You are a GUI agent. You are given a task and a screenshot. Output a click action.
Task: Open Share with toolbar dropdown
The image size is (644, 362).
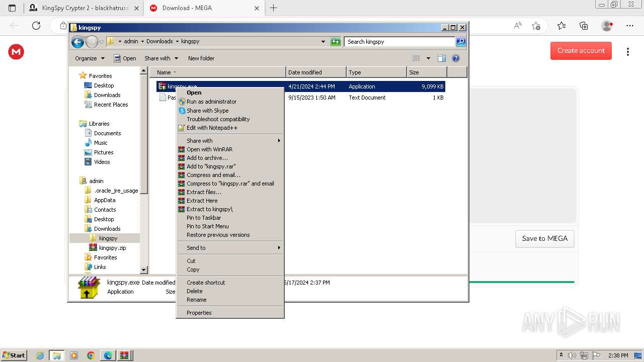click(x=161, y=58)
